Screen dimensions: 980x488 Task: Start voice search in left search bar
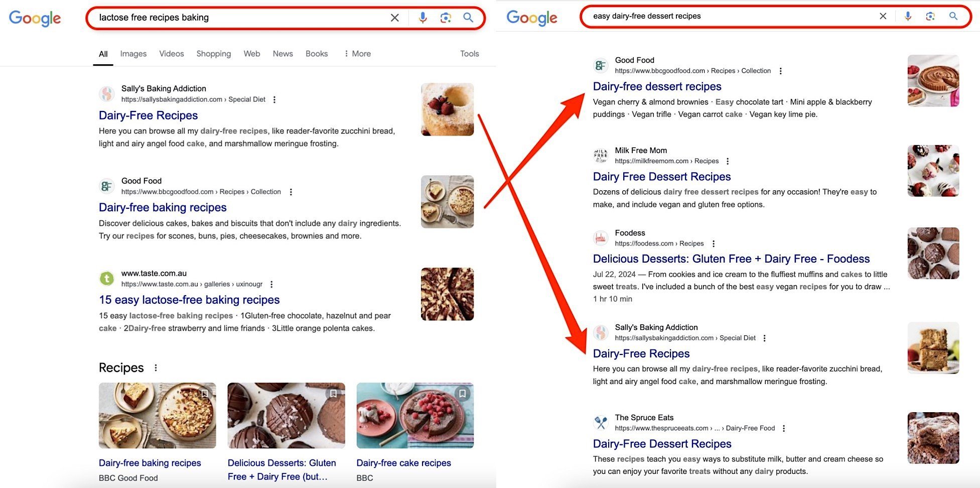pos(423,18)
